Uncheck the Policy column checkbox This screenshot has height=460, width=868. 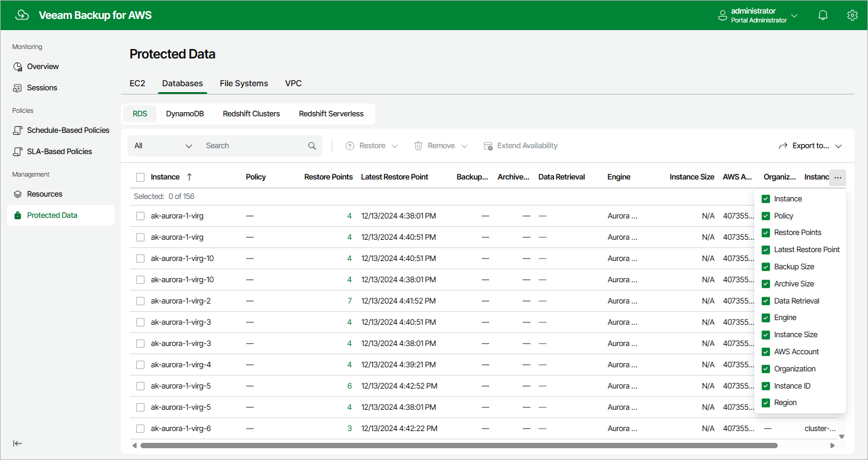[x=766, y=216]
